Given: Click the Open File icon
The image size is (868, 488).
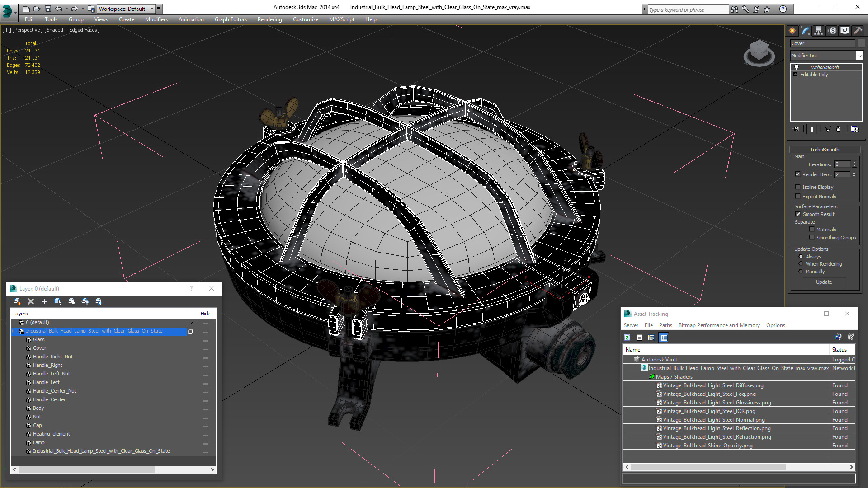Looking at the screenshot, I should pyautogui.click(x=37, y=9).
